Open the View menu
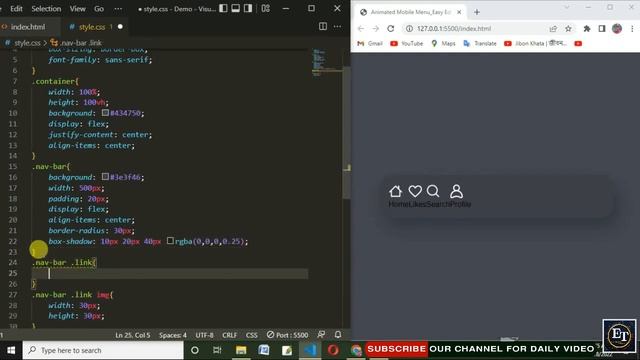Viewport: 640px width, 360px height. [78, 9]
